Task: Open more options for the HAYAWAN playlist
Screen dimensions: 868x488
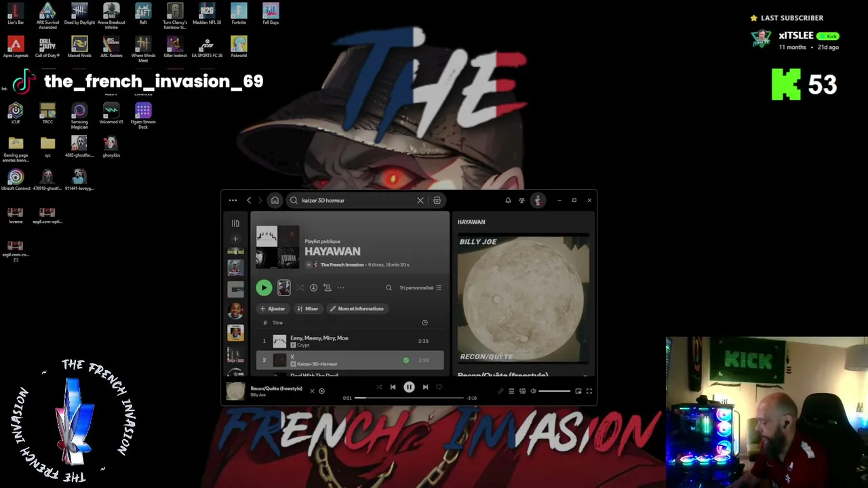Action: point(340,287)
